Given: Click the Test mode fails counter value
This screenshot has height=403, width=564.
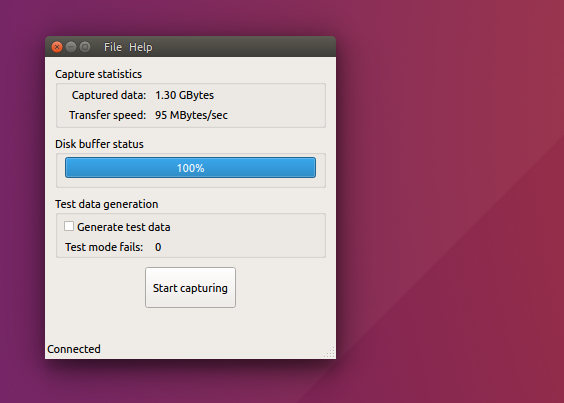Looking at the screenshot, I should (158, 247).
